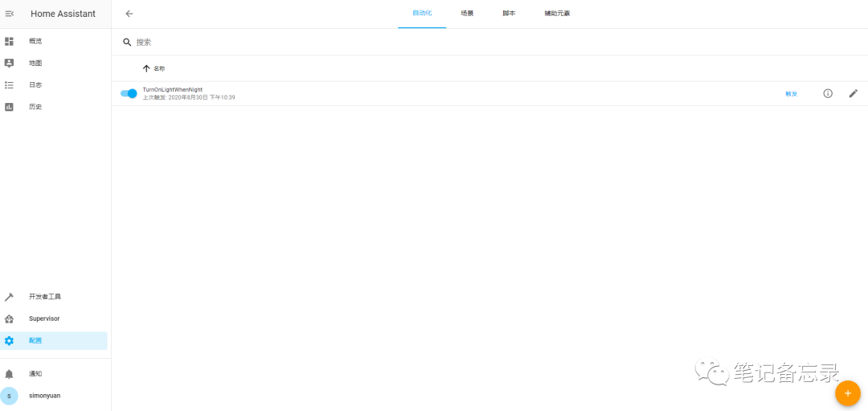Click the 名称 column header text
868x411 pixels.
(x=159, y=68)
